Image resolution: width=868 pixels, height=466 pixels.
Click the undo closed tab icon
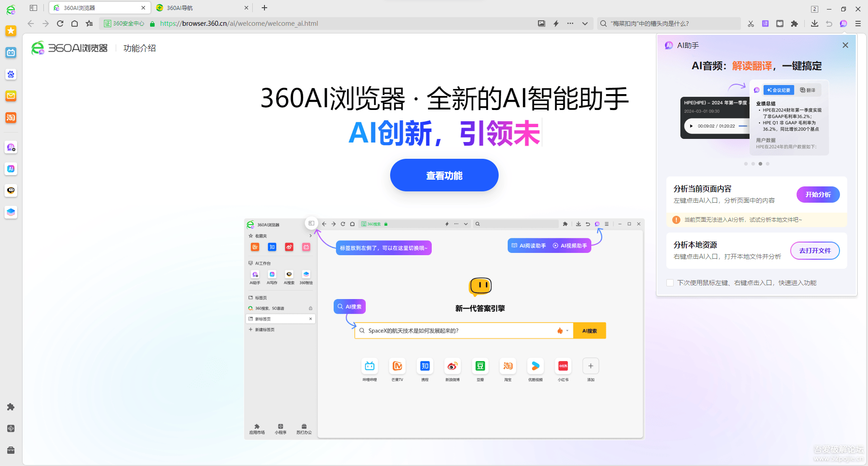tap(829, 24)
